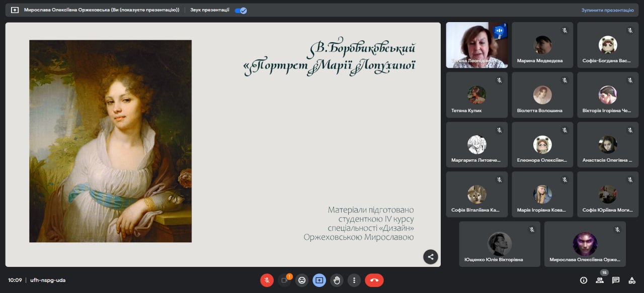Open the three-dot more options menu
Image resolution: width=644 pixels, height=293 pixels.
pos(354,280)
